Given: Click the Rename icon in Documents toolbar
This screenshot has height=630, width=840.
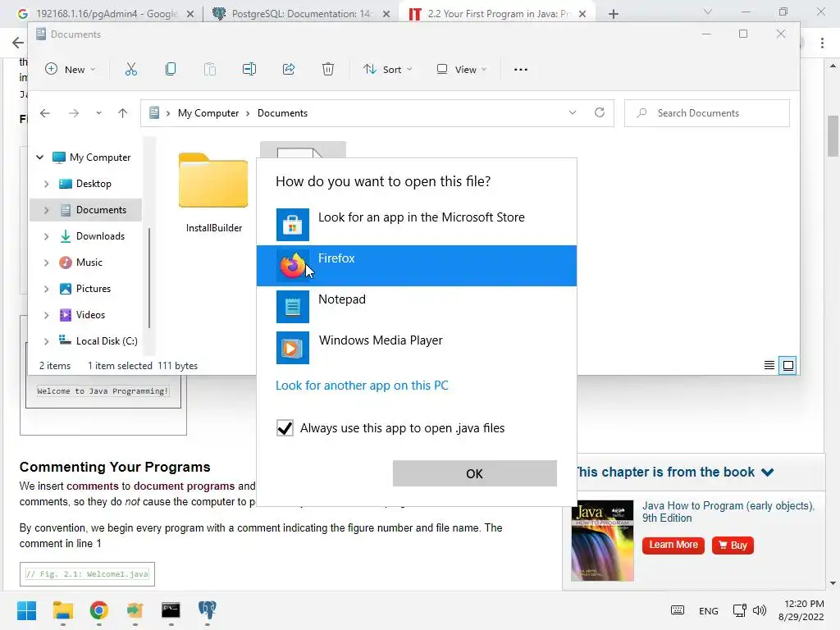Looking at the screenshot, I should click(249, 69).
